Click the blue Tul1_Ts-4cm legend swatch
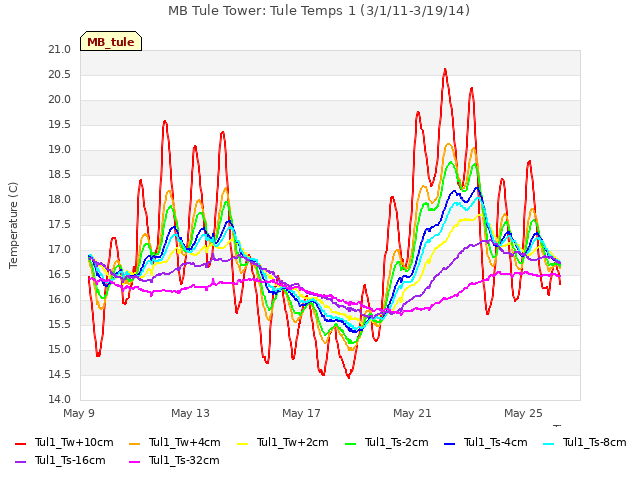This screenshot has height=480, width=640. coord(449,444)
